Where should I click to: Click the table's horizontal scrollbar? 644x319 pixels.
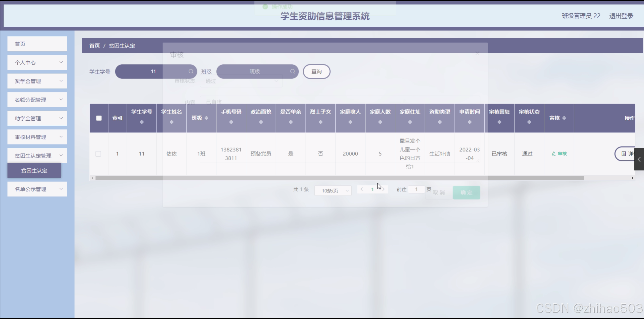click(x=340, y=178)
